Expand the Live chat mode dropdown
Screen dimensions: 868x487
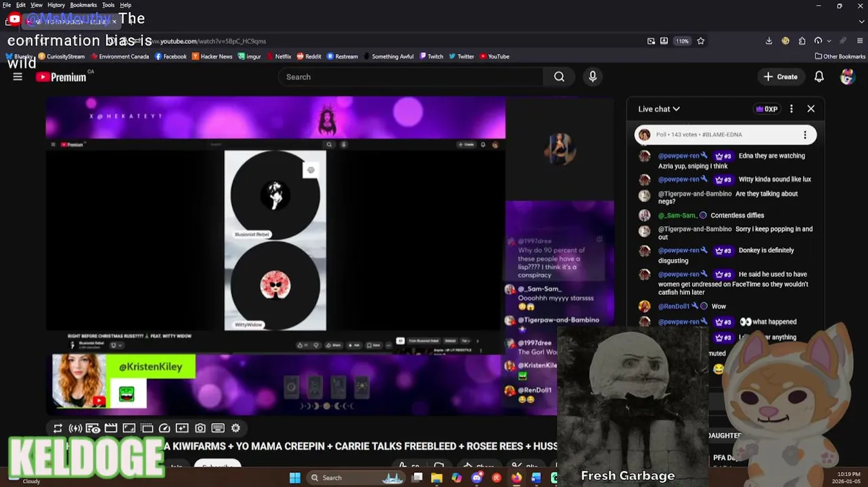[x=659, y=109]
